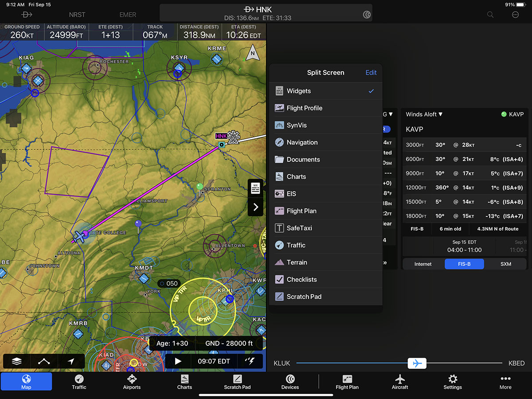Open the Traffic tab in bottom bar

(x=79, y=382)
